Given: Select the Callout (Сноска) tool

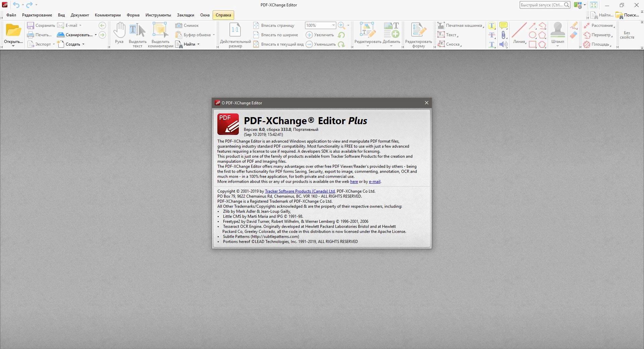Looking at the screenshot, I should coord(449,44).
